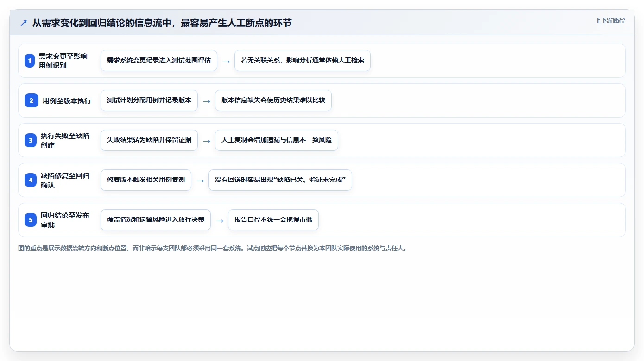Image resolution: width=644 pixels, height=361 pixels.
Task: Open the 没有回链时容易出现“缺陷已关、验证未完成” node
Action: point(280,180)
